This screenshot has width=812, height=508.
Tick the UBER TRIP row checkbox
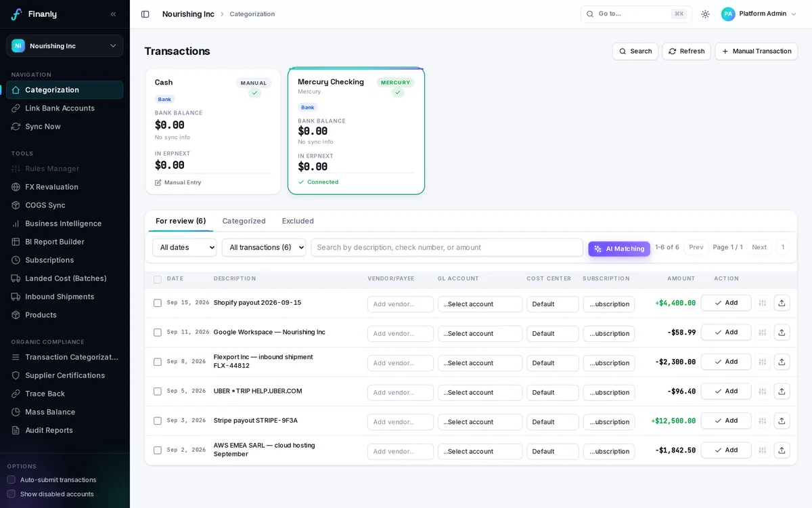[x=158, y=391]
